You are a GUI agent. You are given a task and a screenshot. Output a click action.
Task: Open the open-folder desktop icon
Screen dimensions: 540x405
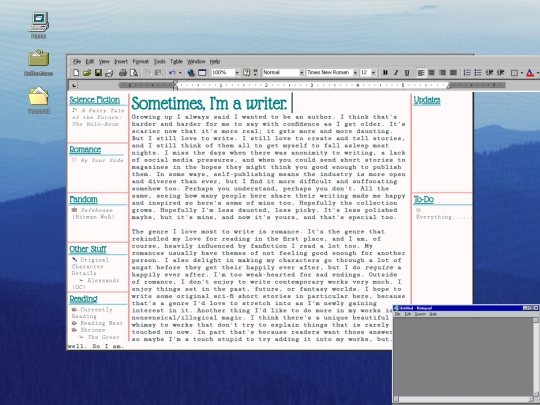pyautogui.click(x=39, y=96)
